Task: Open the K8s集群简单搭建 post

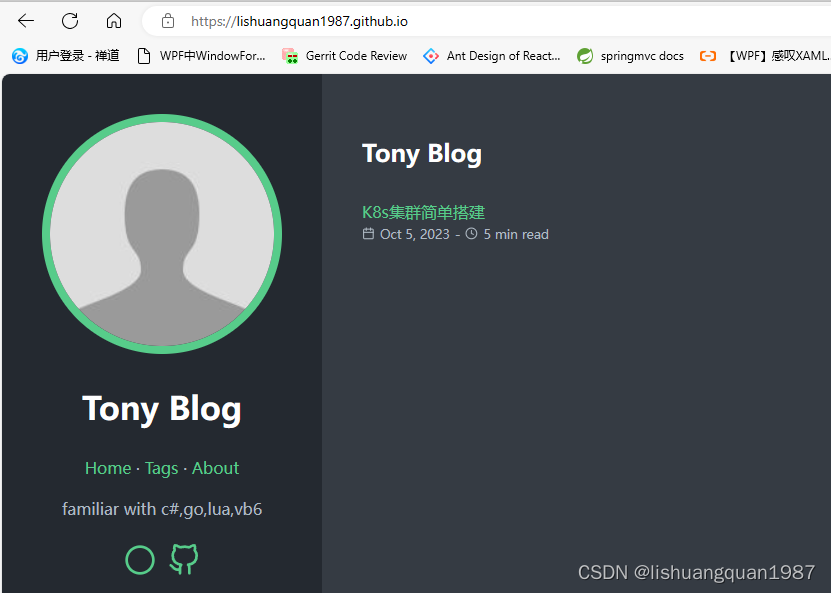Action: (423, 212)
